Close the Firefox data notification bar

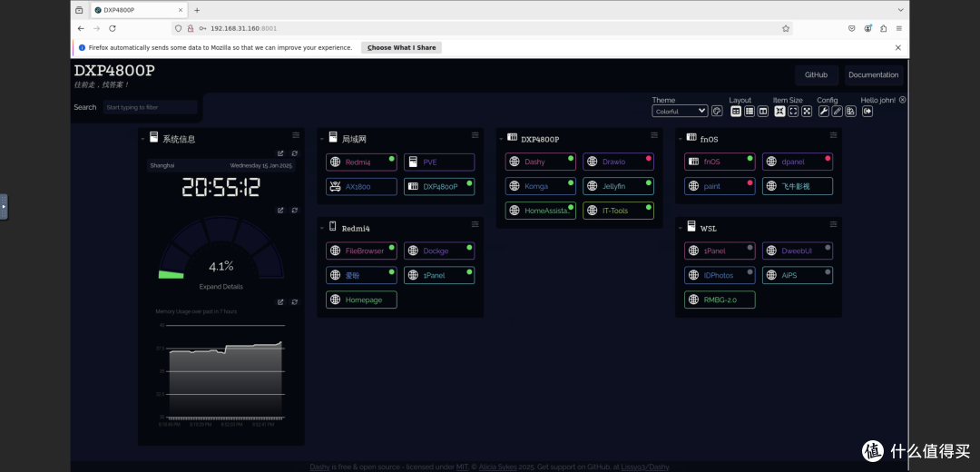[x=898, y=47]
